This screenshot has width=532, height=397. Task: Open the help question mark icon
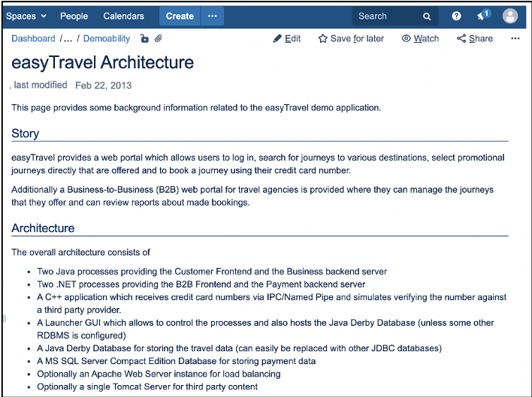pos(456,16)
